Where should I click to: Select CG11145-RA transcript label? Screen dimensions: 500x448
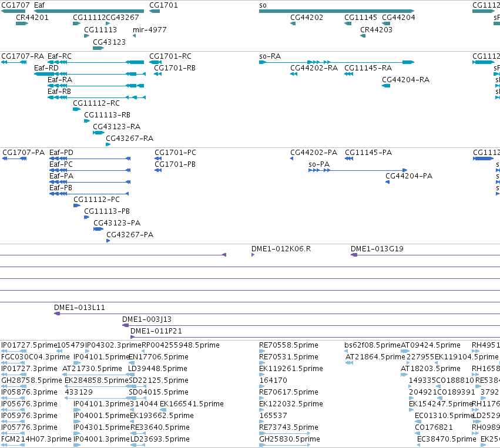coord(368,68)
